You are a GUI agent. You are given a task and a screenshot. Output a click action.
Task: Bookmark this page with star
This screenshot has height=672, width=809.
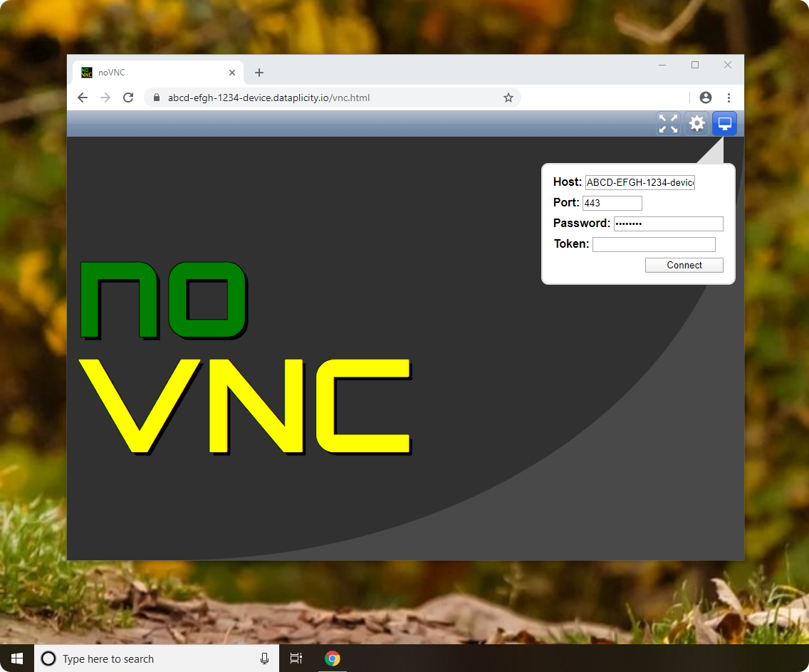coord(508,98)
